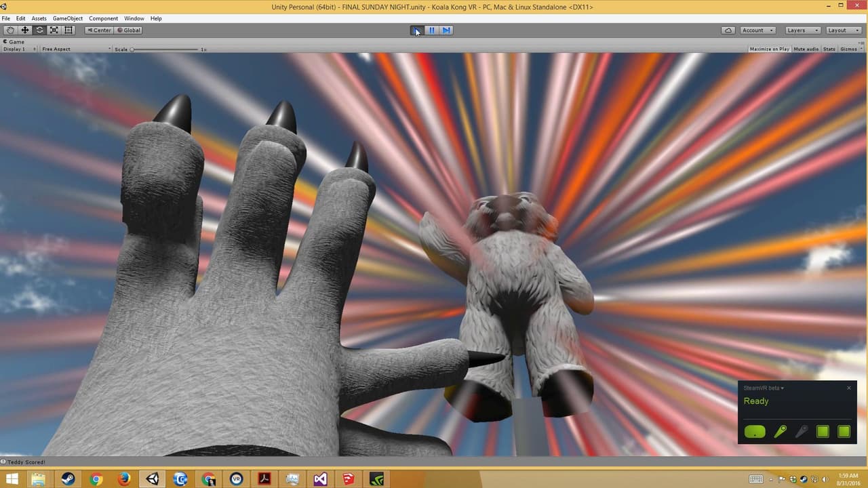The height and width of the screenshot is (488, 868).
Task: Click the SteamVR headset status icon
Action: (755, 432)
